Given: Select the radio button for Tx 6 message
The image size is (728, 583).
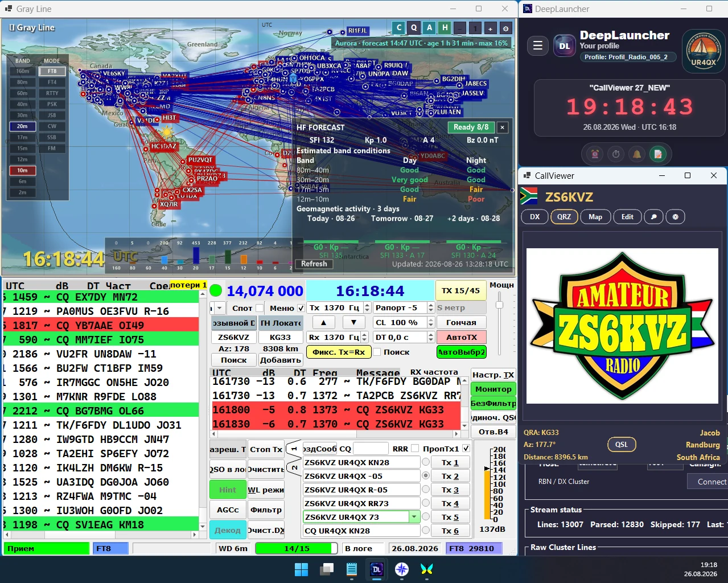Looking at the screenshot, I should point(425,530).
